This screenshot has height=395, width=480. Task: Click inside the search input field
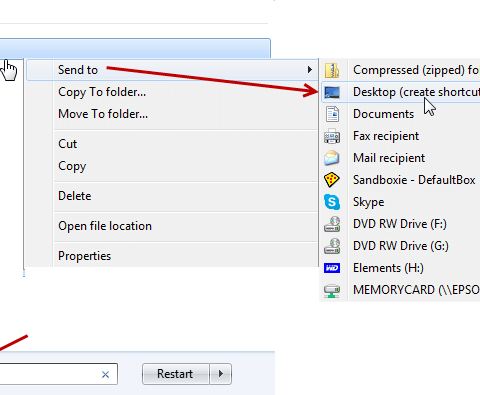click(x=50, y=374)
